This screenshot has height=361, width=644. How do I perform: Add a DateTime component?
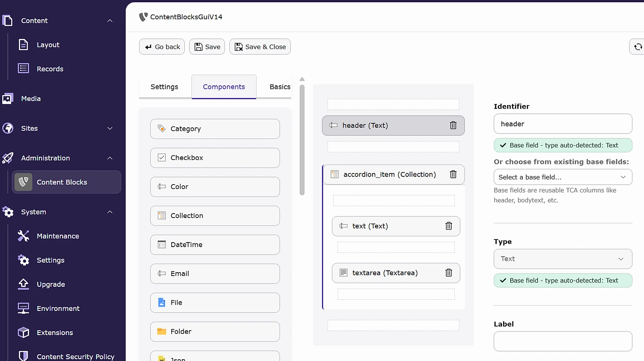point(215,245)
